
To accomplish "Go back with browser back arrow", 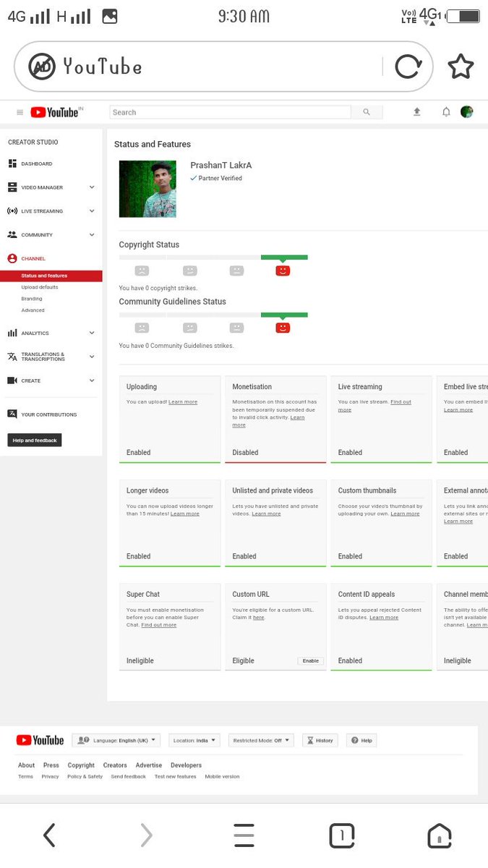I will 49,835.
